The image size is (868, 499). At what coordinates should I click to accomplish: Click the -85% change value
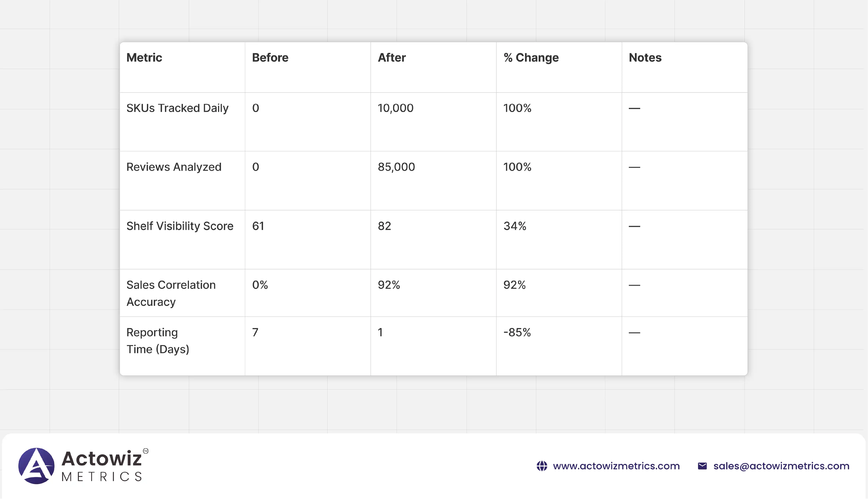(x=517, y=332)
